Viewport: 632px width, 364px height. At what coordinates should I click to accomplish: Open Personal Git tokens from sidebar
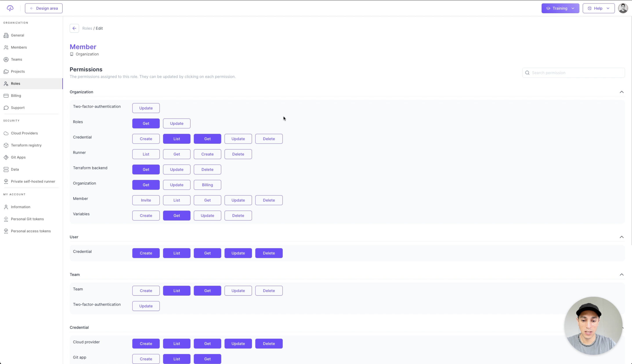(27, 219)
